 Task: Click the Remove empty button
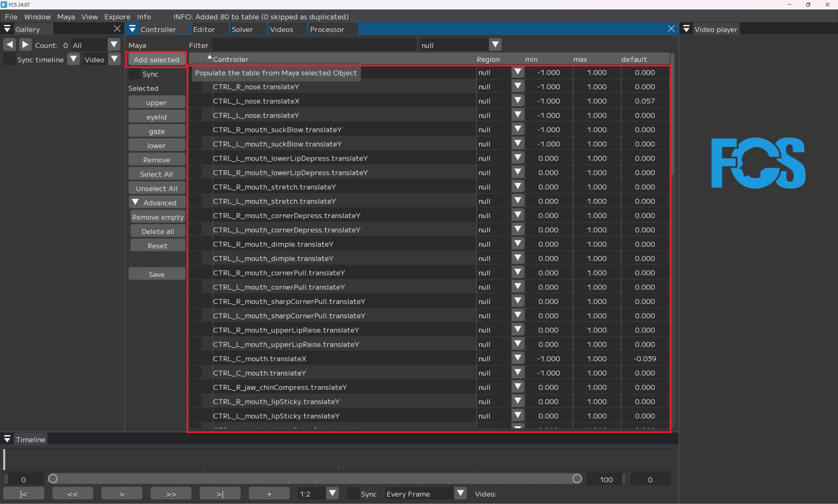pyautogui.click(x=158, y=217)
